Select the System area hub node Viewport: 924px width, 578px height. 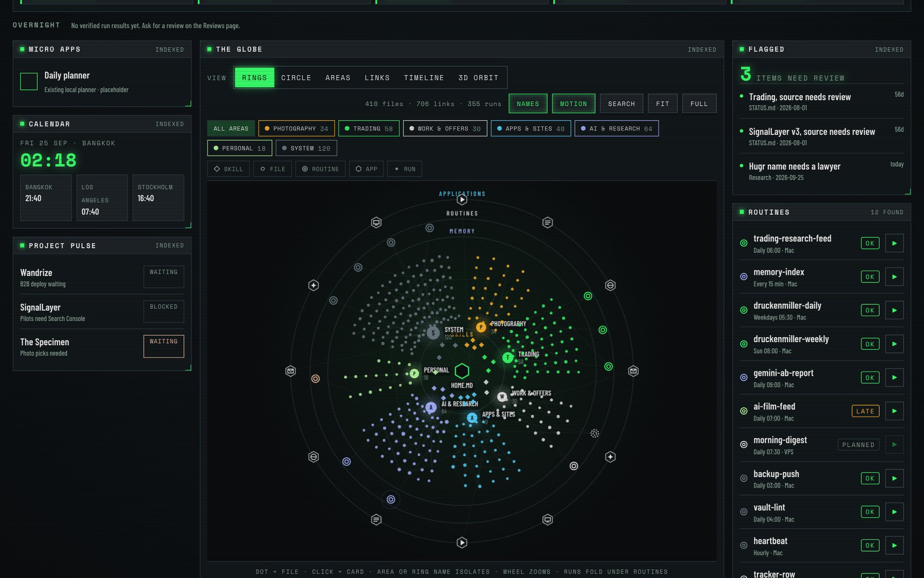click(433, 333)
